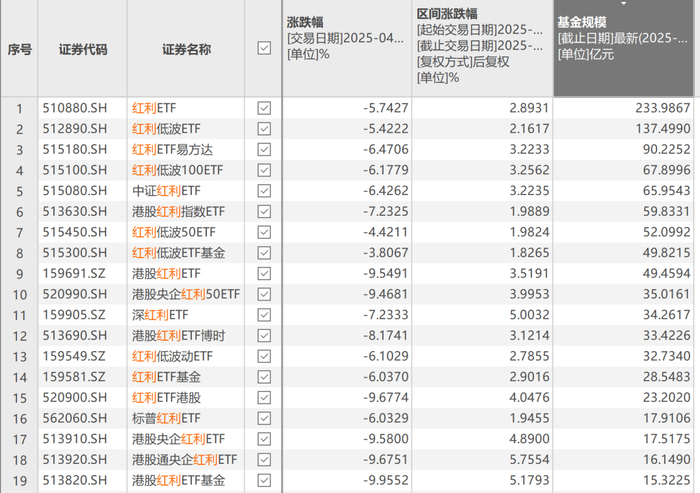Viewport: 700px width, 493px height.
Task: Toggle checkbox for 港股红利ETF 159691.SZ
Action: [264, 273]
